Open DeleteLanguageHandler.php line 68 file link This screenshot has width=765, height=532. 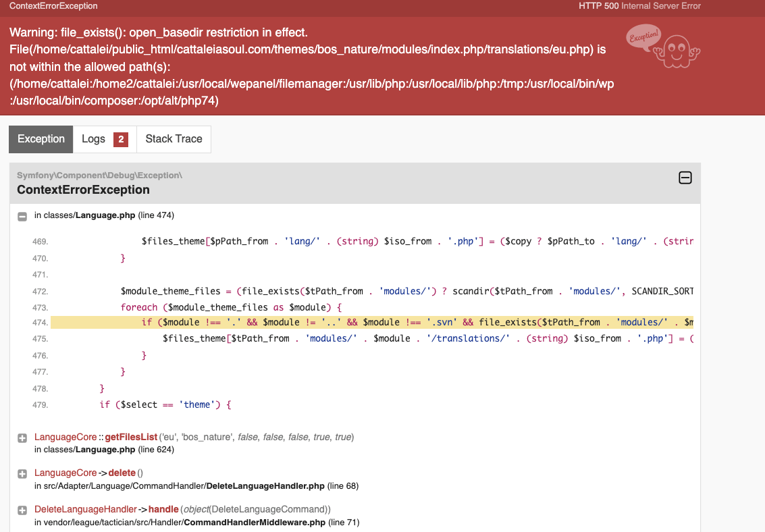(196, 485)
